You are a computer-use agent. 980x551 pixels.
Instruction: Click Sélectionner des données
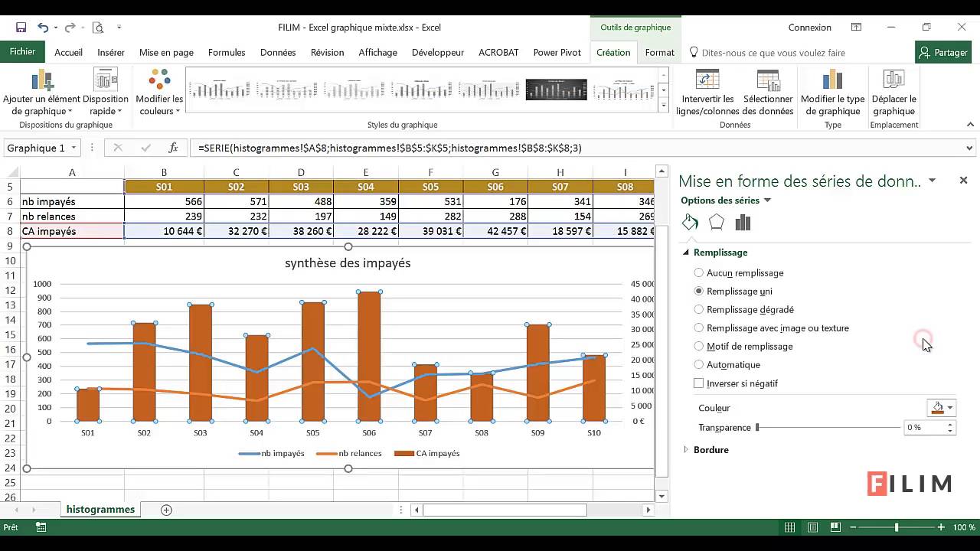point(768,92)
